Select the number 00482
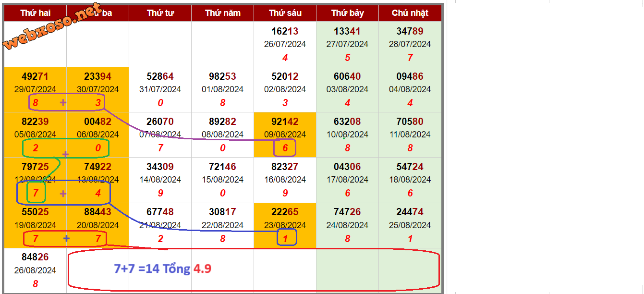The width and height of the screenshot is (644, 294). [97, 122]
